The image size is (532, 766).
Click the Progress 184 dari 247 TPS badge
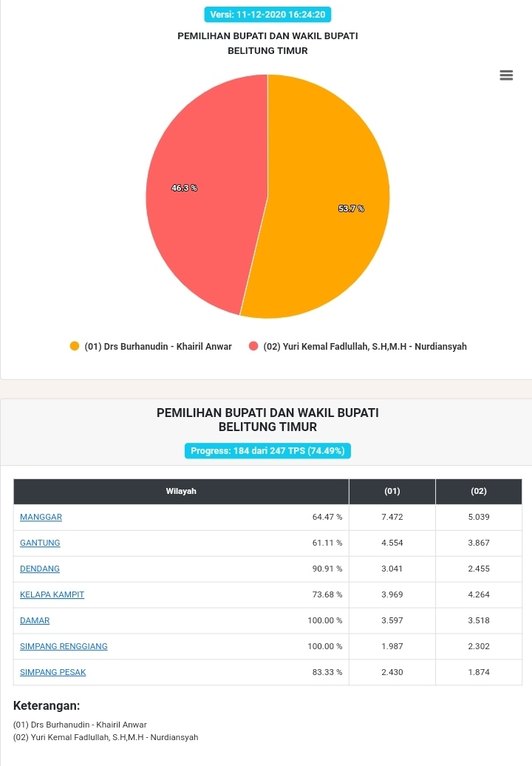pos(267,451)
